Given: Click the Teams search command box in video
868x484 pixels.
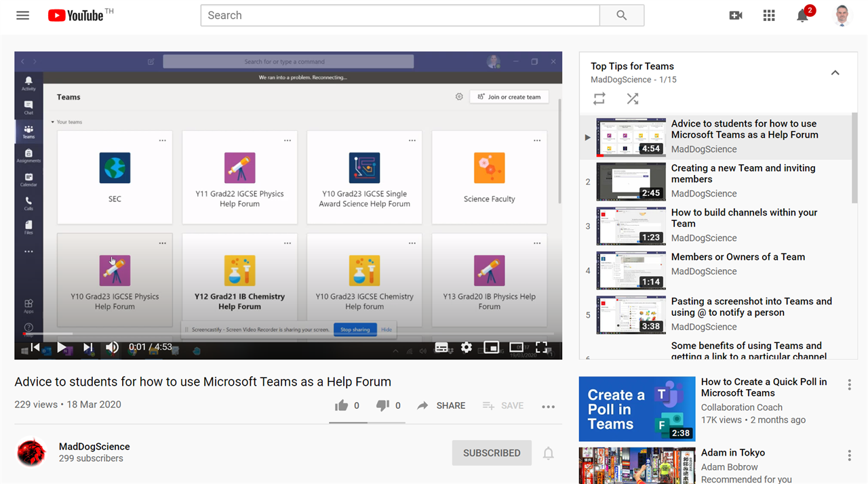Looking at the screenshot, I should [x=288, y=62].
